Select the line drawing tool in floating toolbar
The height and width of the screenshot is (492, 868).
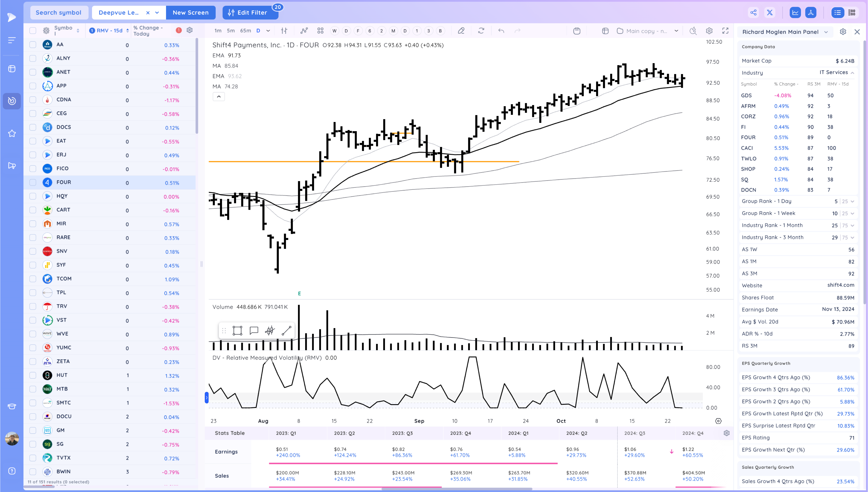tap(286, 330)
